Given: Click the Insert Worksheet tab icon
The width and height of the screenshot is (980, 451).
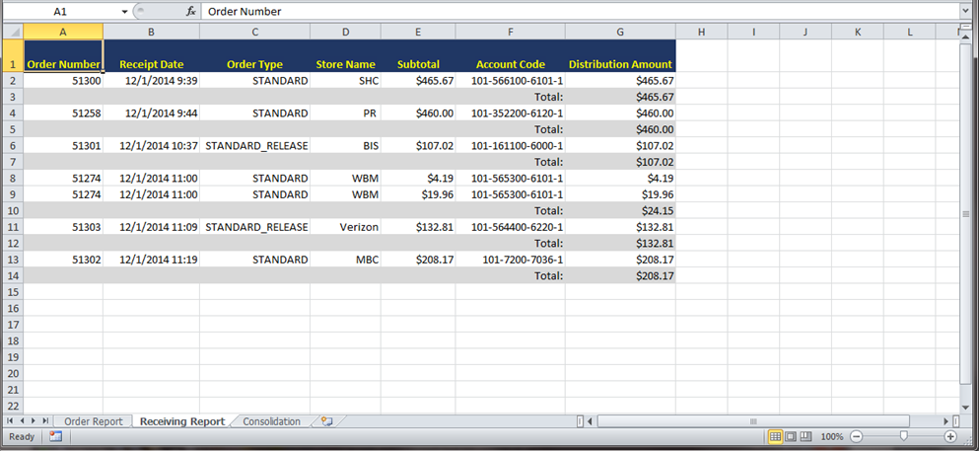Looking at the screenshot, I should pos(325,421).
